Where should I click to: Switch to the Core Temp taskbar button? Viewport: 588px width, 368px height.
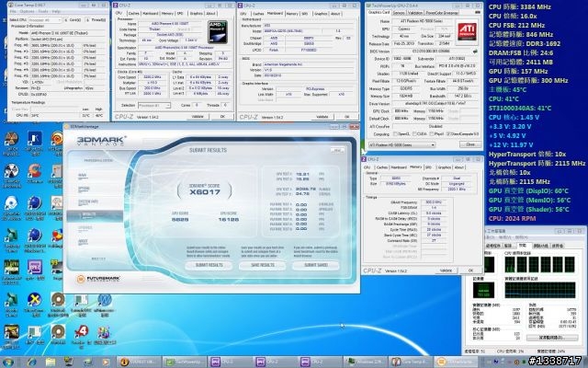(x=410, y=362)
